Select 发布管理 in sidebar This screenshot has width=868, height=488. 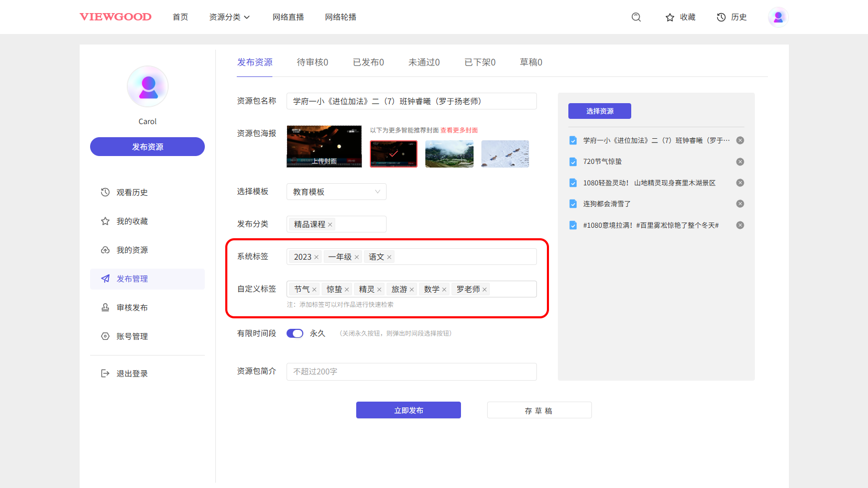pos(147,279)
